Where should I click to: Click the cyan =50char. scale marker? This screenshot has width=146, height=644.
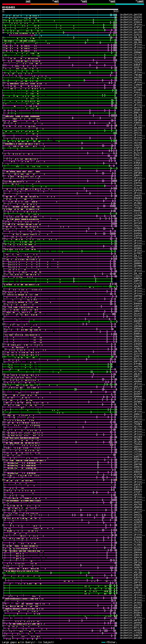104,642
